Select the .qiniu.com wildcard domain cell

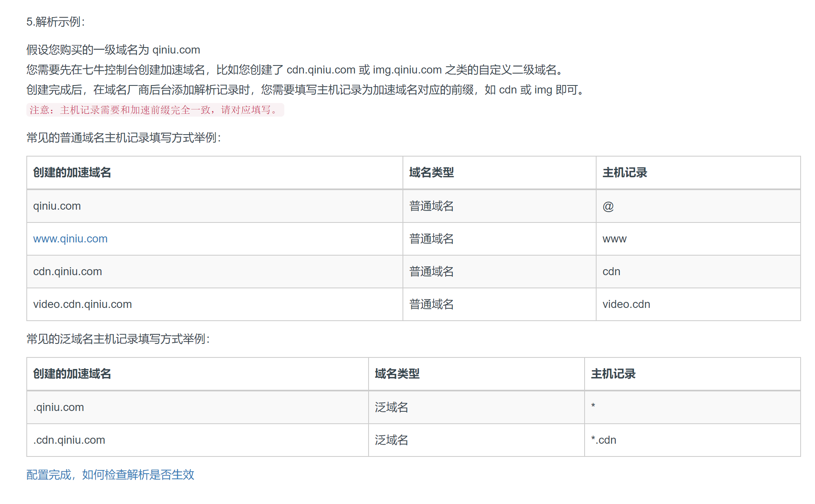point(58,407)
